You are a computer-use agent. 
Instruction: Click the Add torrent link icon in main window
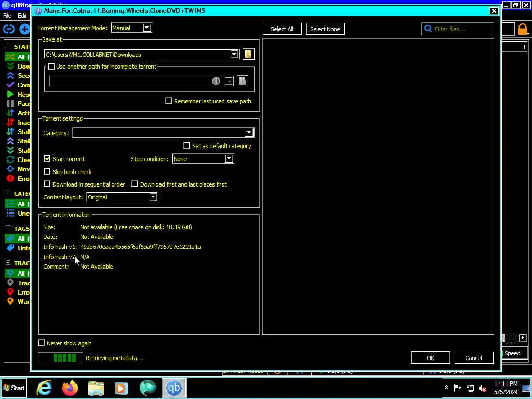coord(9,29)
